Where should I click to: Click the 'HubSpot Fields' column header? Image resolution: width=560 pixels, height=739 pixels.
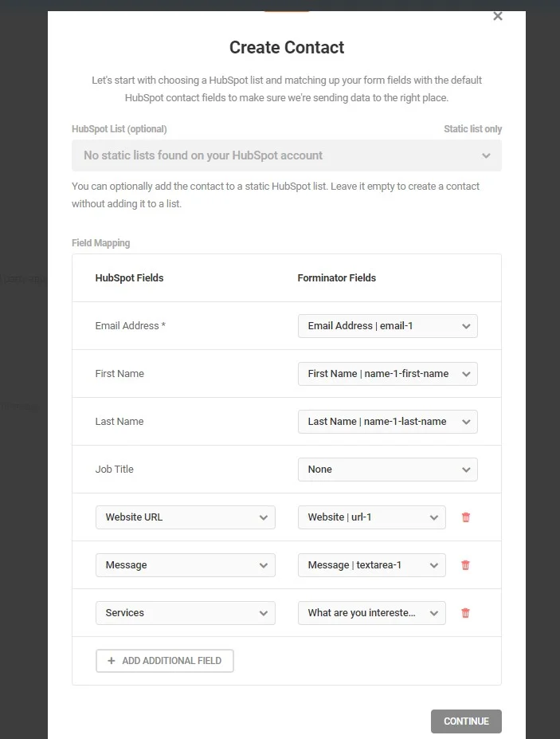pos(129,278)
